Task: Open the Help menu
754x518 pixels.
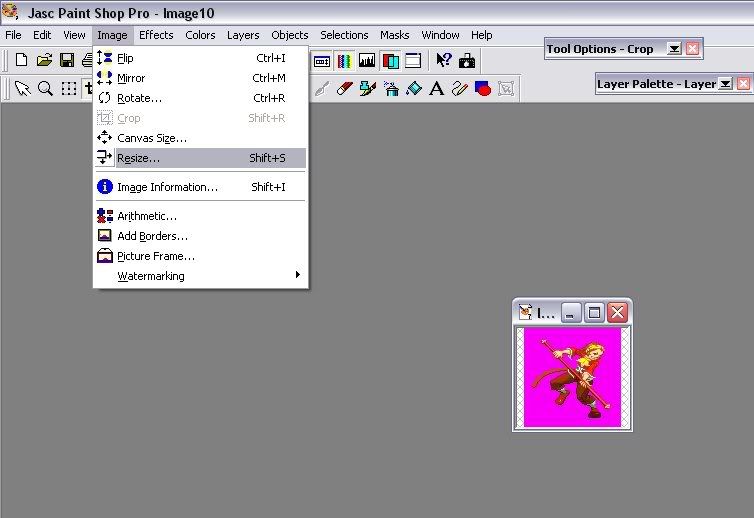Action: pos(481,35)
